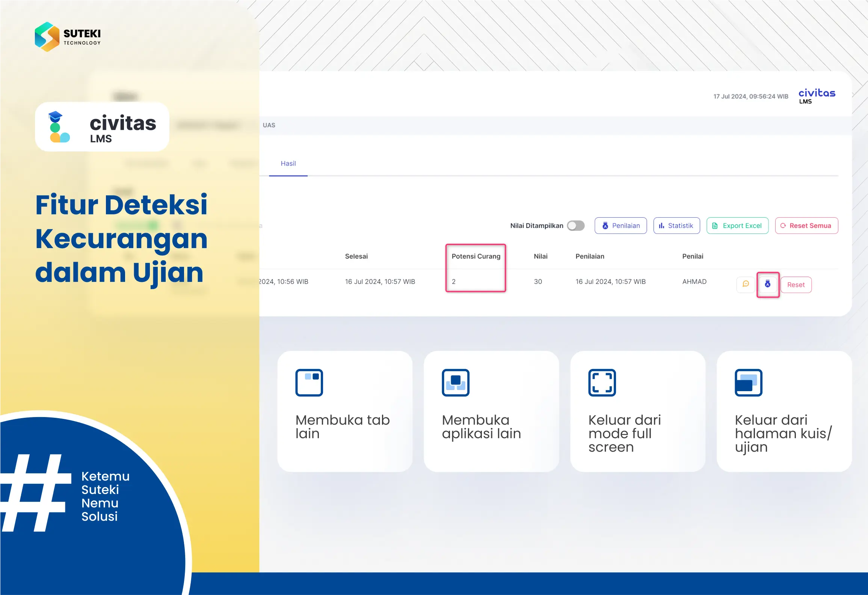Click the Keluar dari mode full screen text
868x595 pixels.
[x=624, y=433]
